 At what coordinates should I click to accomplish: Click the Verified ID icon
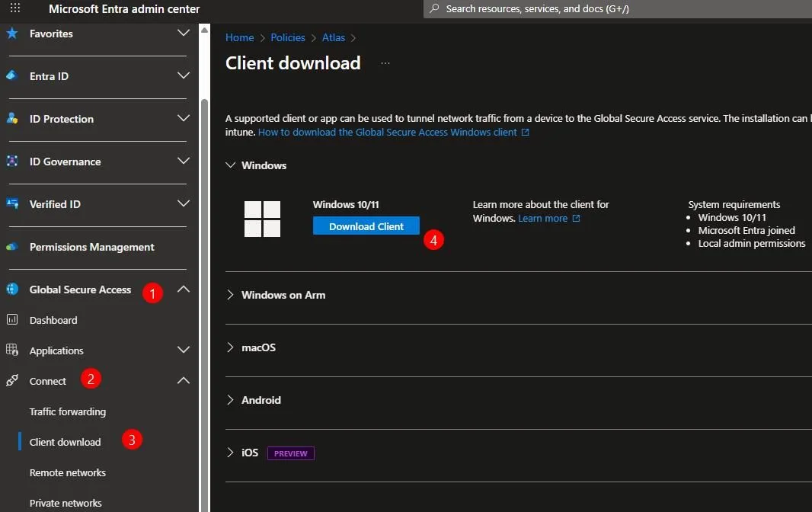(x=12, y=203)
